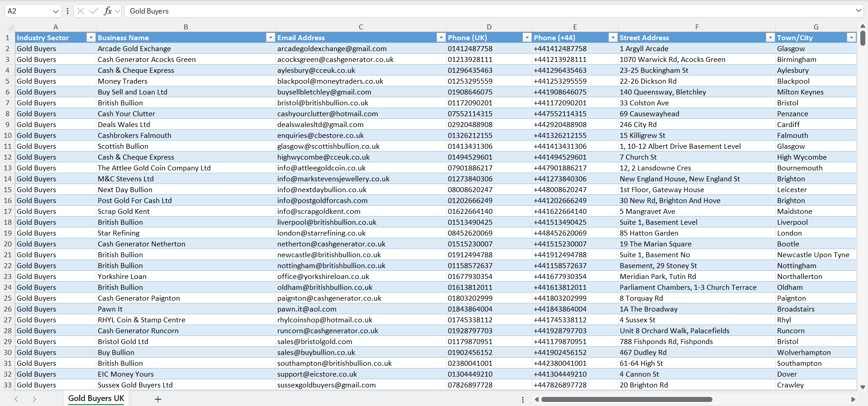
Task: Open the Phone (UK) filter dropdown
Action: 527,38
